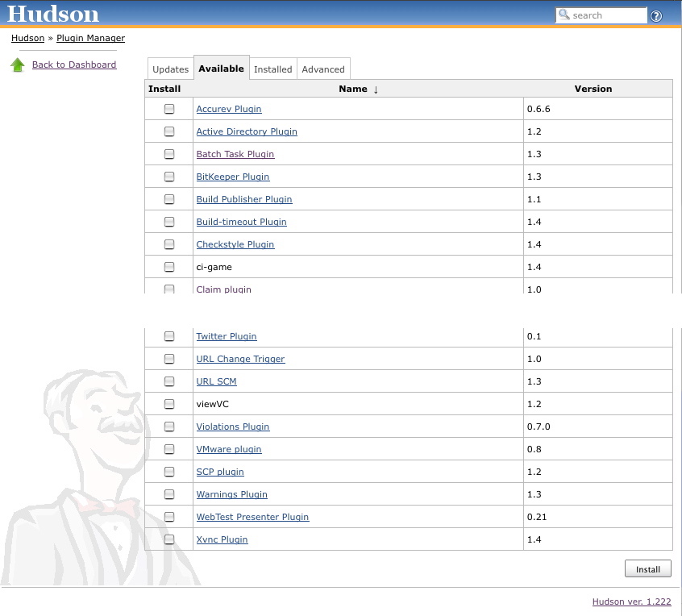Open the Installed tab

(273, 69)
